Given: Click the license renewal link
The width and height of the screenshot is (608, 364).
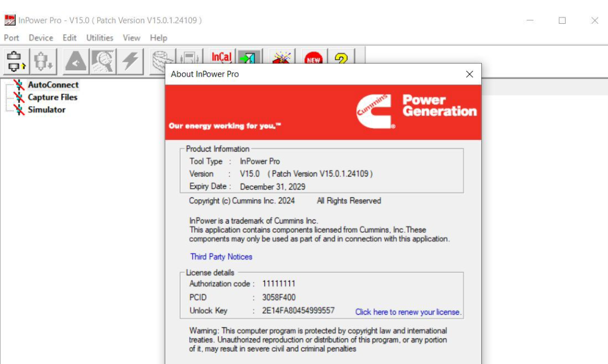Looking at the screenshot, I should pyautogui.click(x=408, y=312).
